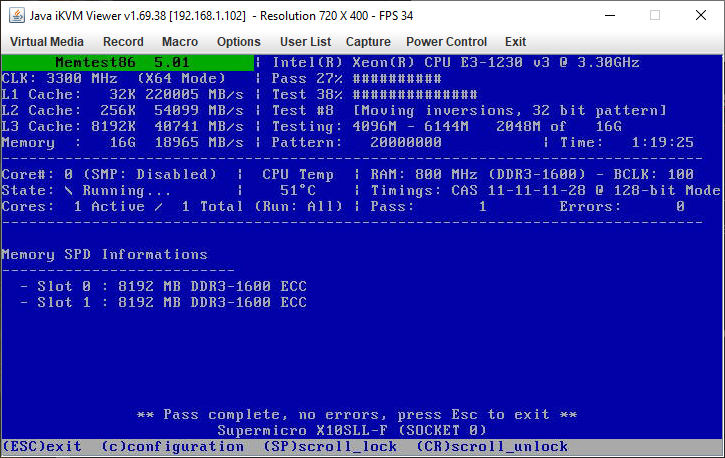Click the (ESC)exit hint
This screenshot has width=725, height=458.
click(x=42, y=446)
